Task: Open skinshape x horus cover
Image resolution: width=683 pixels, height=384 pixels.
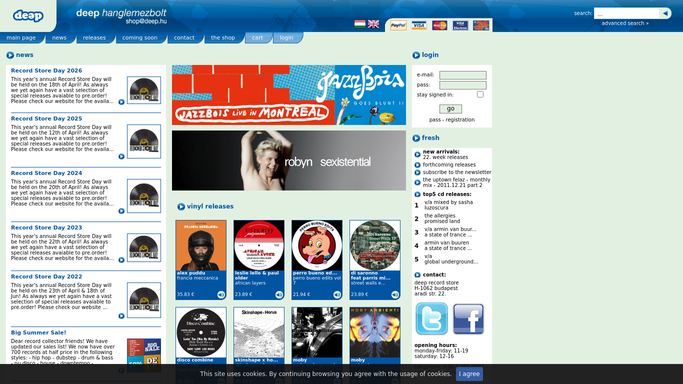Action: 259,333
